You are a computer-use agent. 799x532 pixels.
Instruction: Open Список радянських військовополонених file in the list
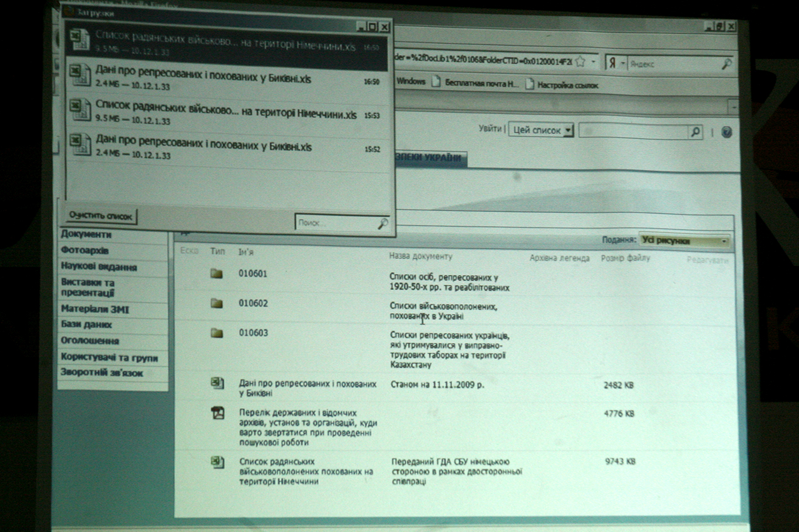coord(306,471)
